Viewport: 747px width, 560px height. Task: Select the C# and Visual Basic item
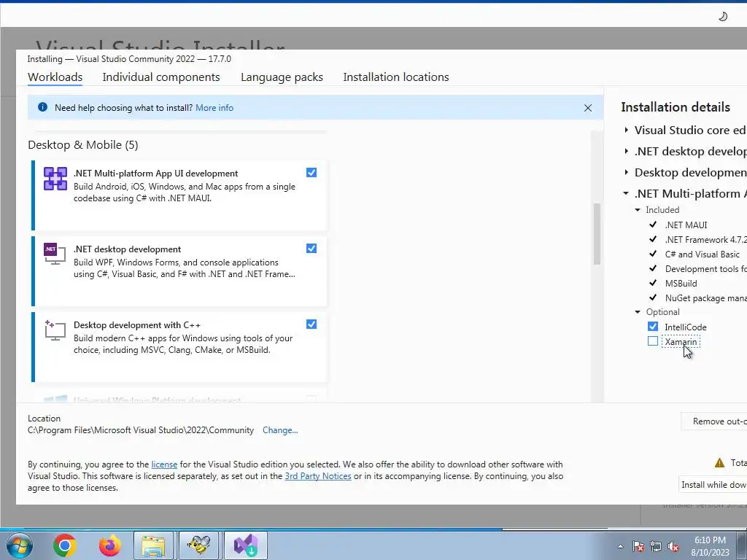[x=703, y=254]
